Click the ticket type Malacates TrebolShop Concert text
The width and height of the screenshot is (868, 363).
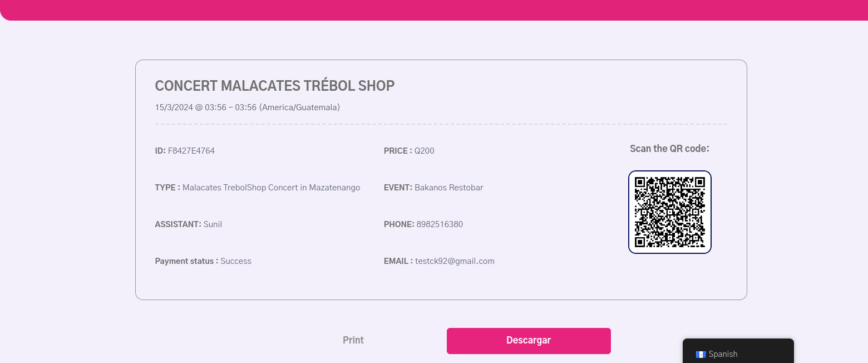click(x=271, y=188)
